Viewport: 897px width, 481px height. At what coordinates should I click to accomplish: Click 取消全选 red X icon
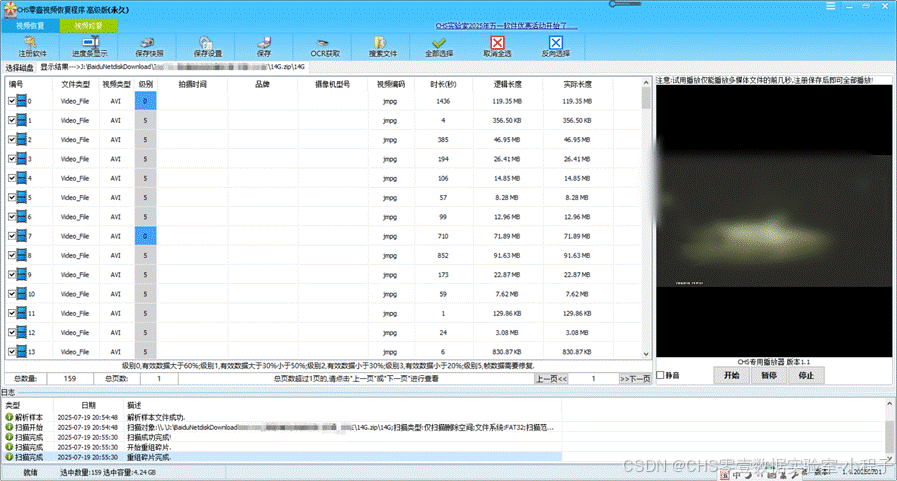coord(497,42)
